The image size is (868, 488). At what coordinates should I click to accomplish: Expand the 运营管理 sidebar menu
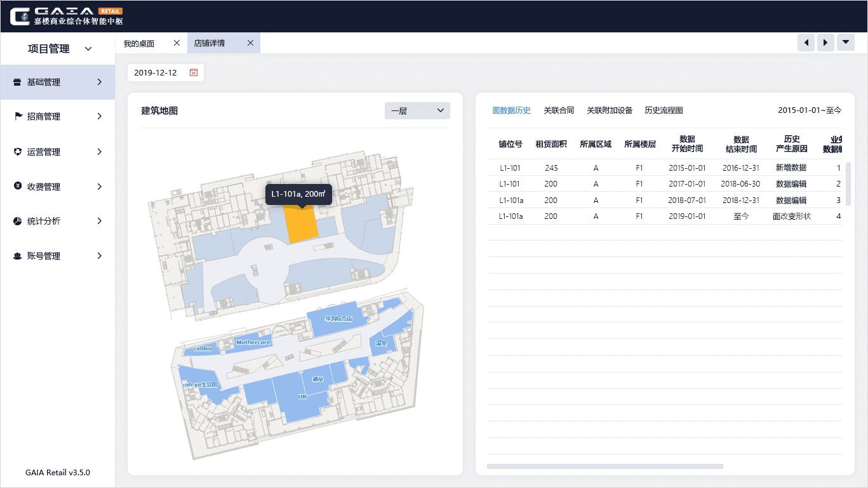(x=99, y=152)
